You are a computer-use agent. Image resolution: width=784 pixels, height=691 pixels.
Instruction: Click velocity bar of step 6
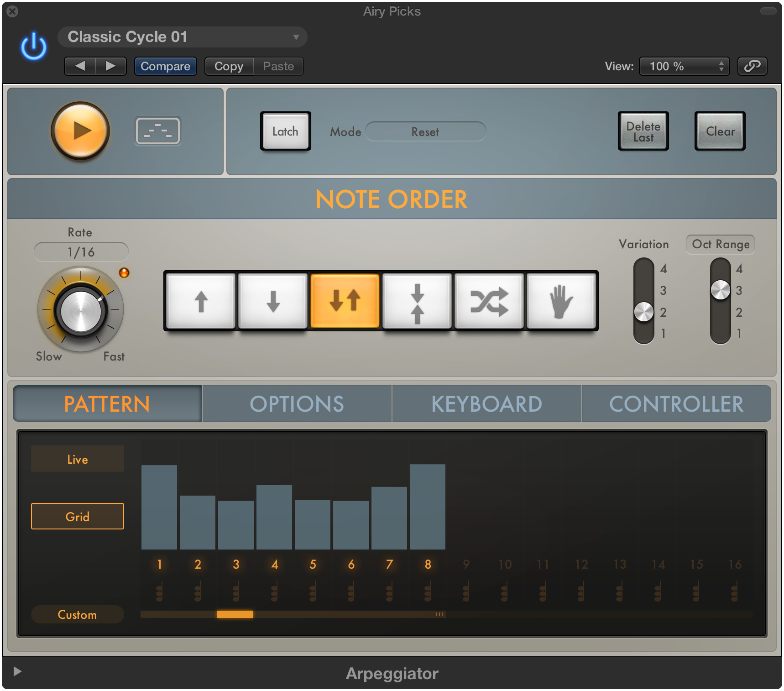[351, 525]
